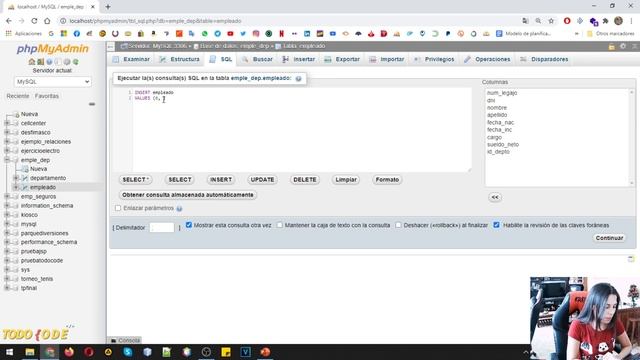
Task: Expand the ejemplo_relaciones database node
Action: 7,142
